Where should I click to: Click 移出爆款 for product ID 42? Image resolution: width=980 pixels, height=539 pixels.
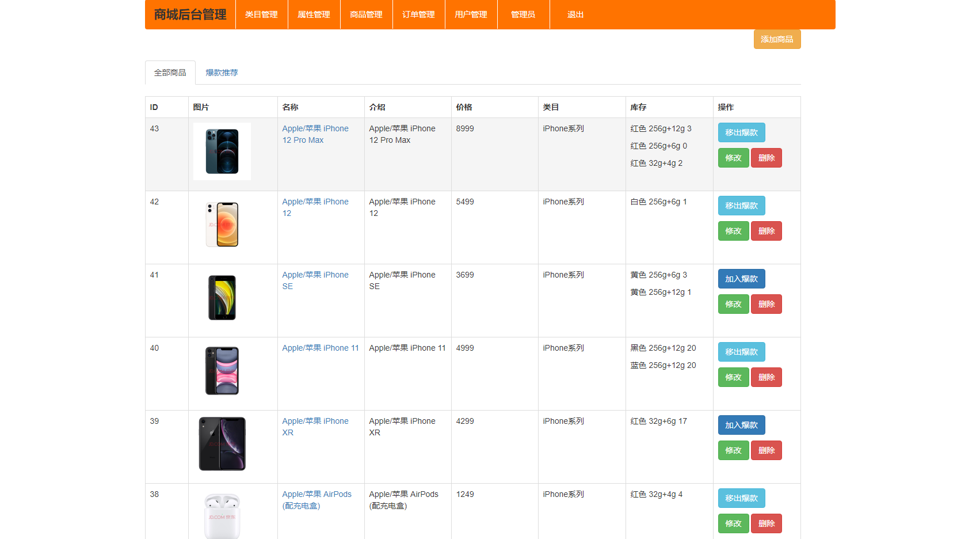[741, 206]
